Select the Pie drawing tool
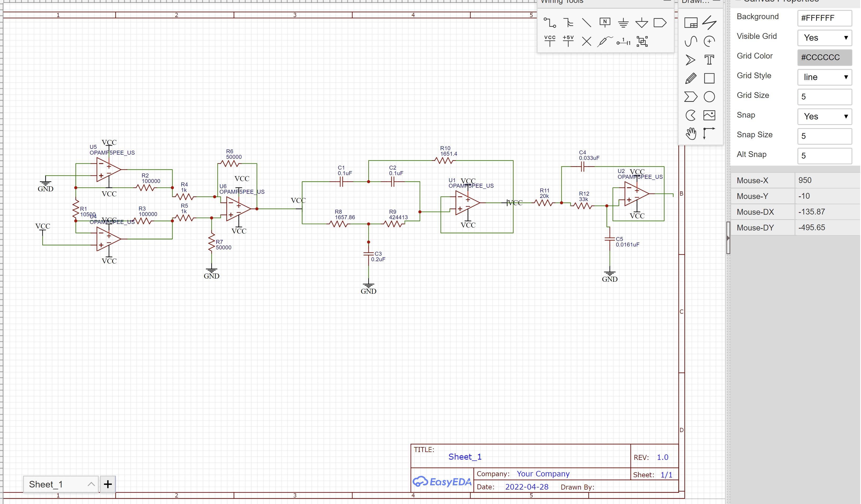The image size is (861, 504). [x=691, y=115]
